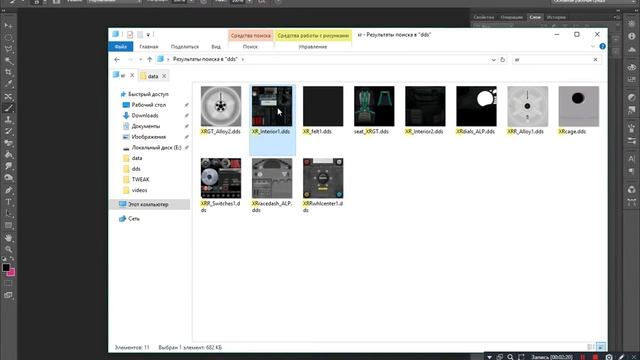Viewport: 640px width, 360px height.
Task: Close the "data" Explorer tab
Action: pyautogui.click(x=164, y=76)
